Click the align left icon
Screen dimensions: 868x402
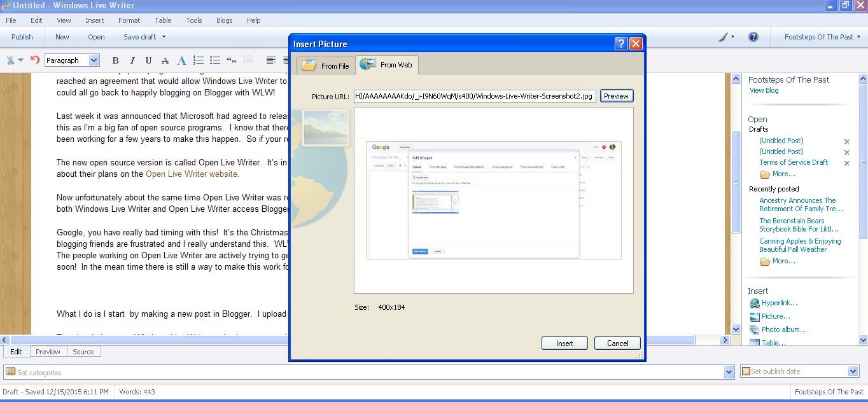click(x=271, y=60)
